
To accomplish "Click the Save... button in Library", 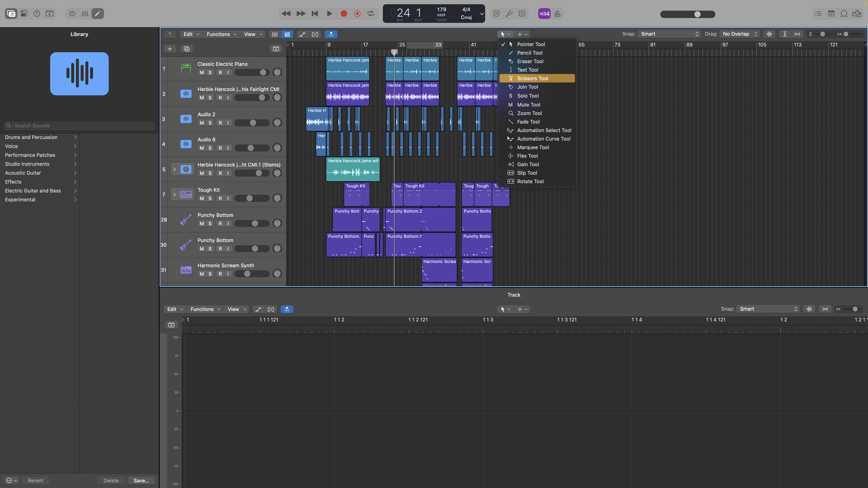I will click(x=141, y=480).
